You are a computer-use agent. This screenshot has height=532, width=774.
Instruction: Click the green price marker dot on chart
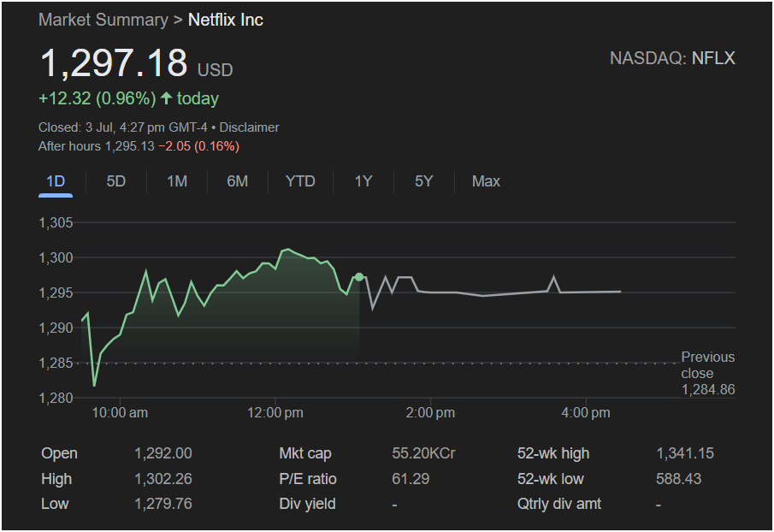[x=359, y=277]
